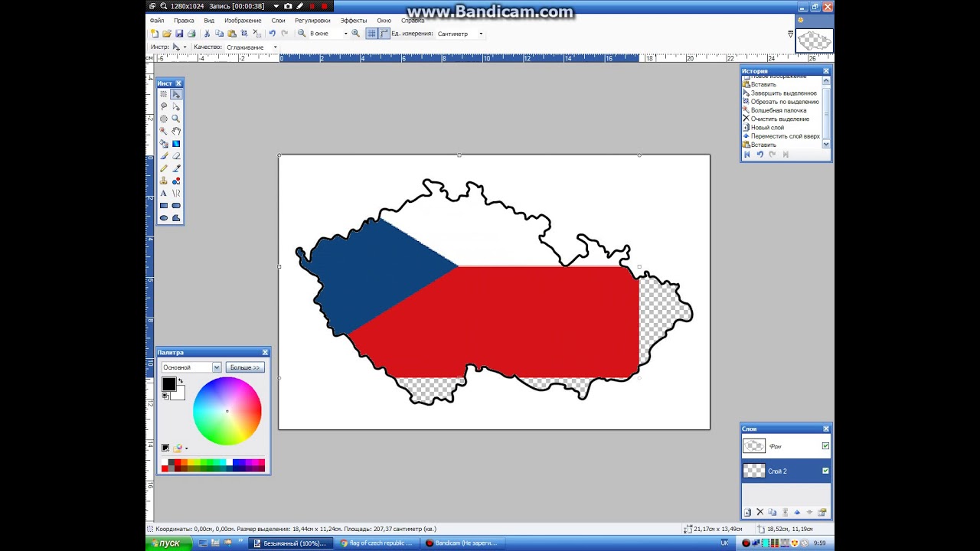Open the Инстр tool chooser dropdown
This screenshot has height=551, width=980.
click(185, 47)
